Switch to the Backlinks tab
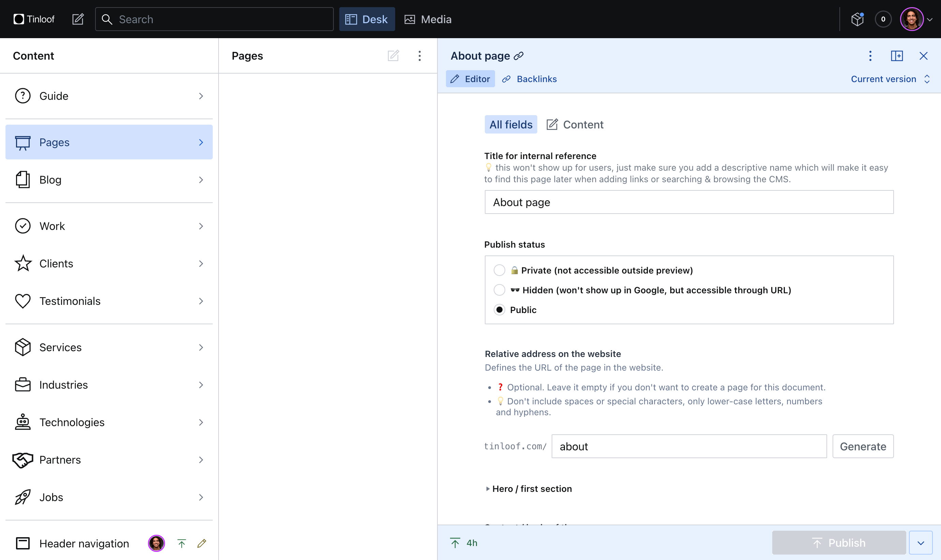 point(530,79)
